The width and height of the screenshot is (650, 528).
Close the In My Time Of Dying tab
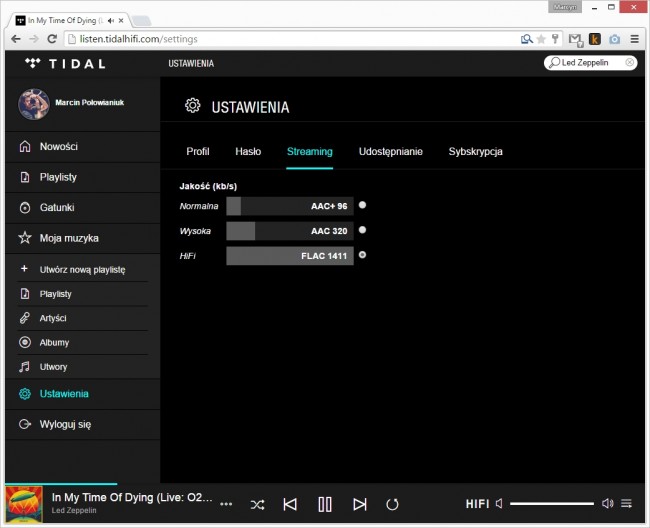pyautogui.click(x=121, y=20)
